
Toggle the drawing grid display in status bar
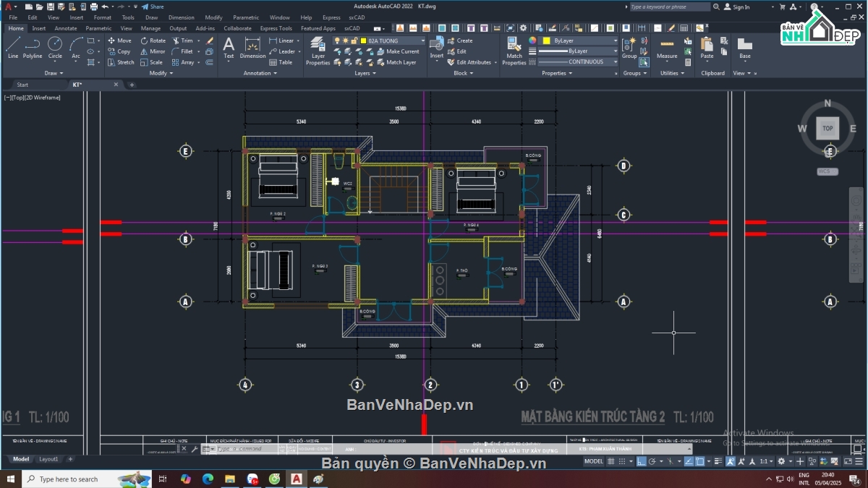pos(612,461)
